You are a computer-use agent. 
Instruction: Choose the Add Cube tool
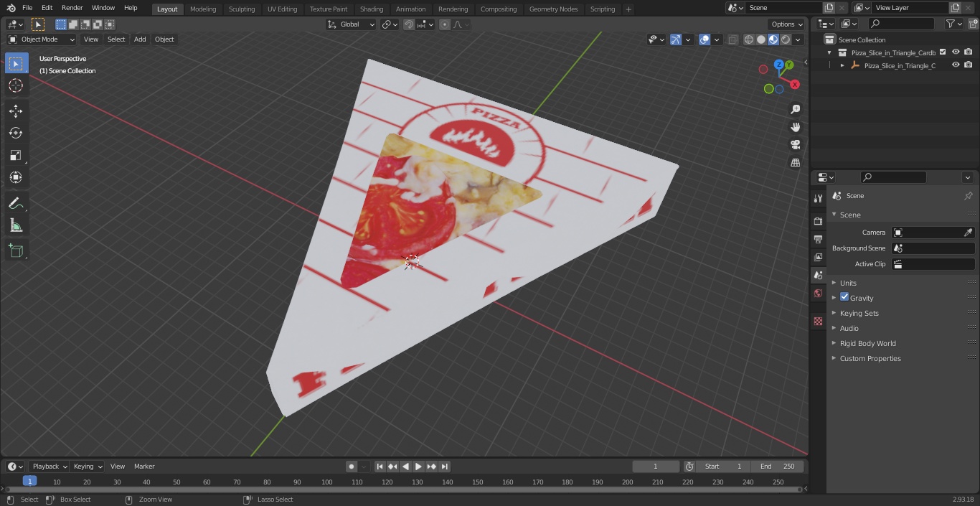click(16, 251)
